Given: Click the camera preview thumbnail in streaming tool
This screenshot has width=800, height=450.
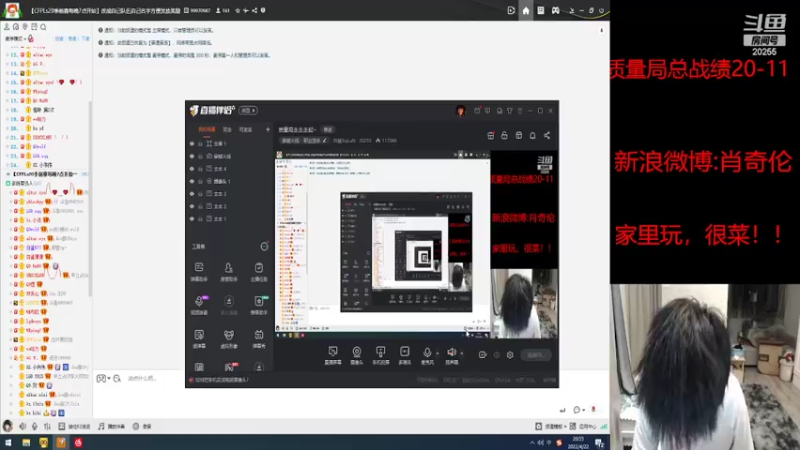Looking at the screenshot, I should [524, 304].
